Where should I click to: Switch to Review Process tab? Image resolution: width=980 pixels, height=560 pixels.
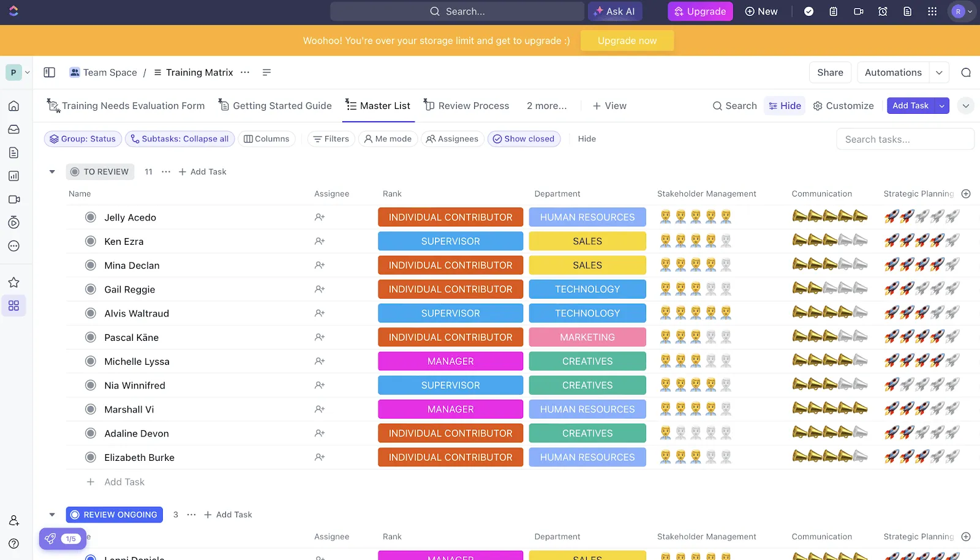(467, 106)
